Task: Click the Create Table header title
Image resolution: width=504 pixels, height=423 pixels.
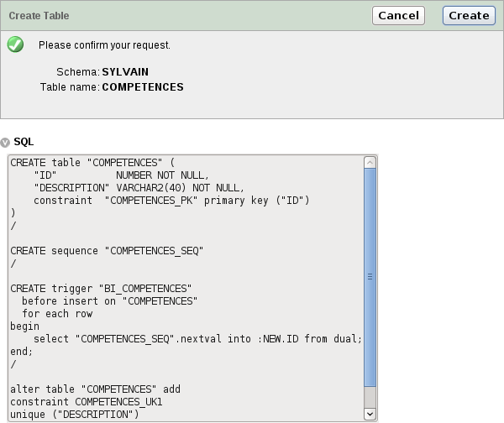Action: 39,16
